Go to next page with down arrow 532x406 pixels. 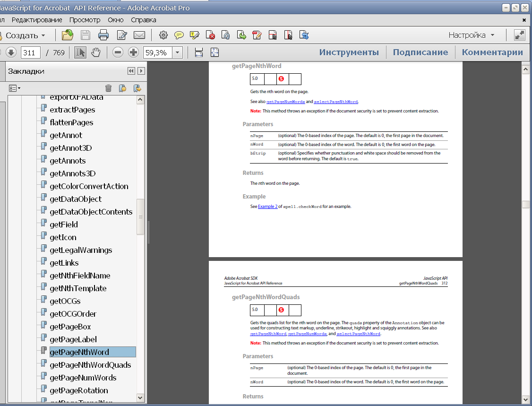[x=11, y=52]
